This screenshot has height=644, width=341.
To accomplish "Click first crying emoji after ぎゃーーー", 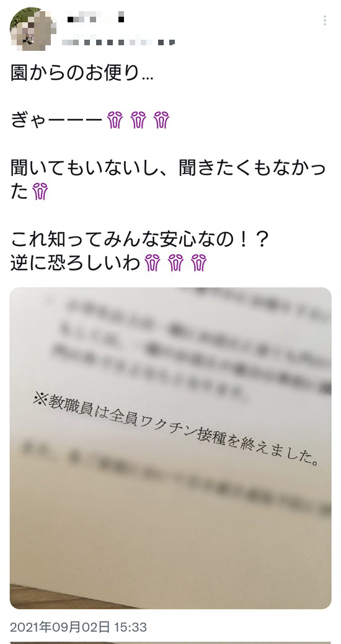I will 115,120.
